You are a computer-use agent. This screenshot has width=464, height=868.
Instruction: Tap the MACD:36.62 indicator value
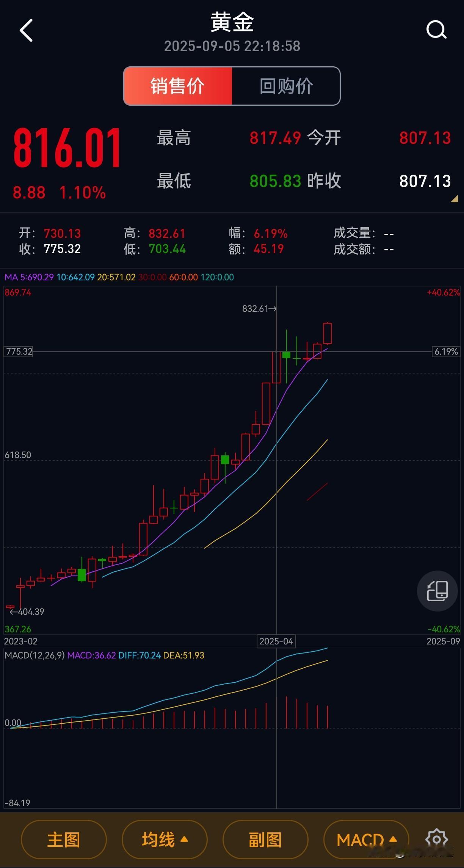[91, 655]
